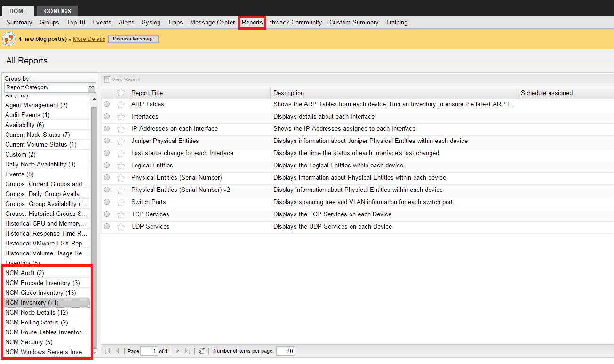Click the star icon in table header

coord(120,93)
